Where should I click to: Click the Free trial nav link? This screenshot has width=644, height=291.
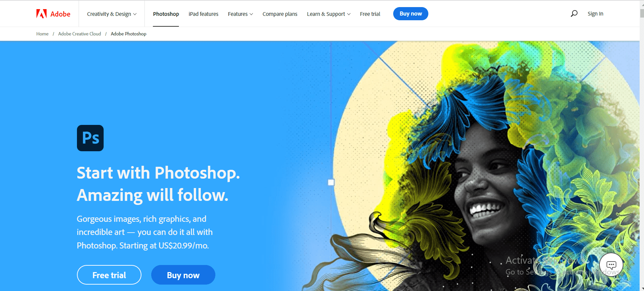[370, 14]
